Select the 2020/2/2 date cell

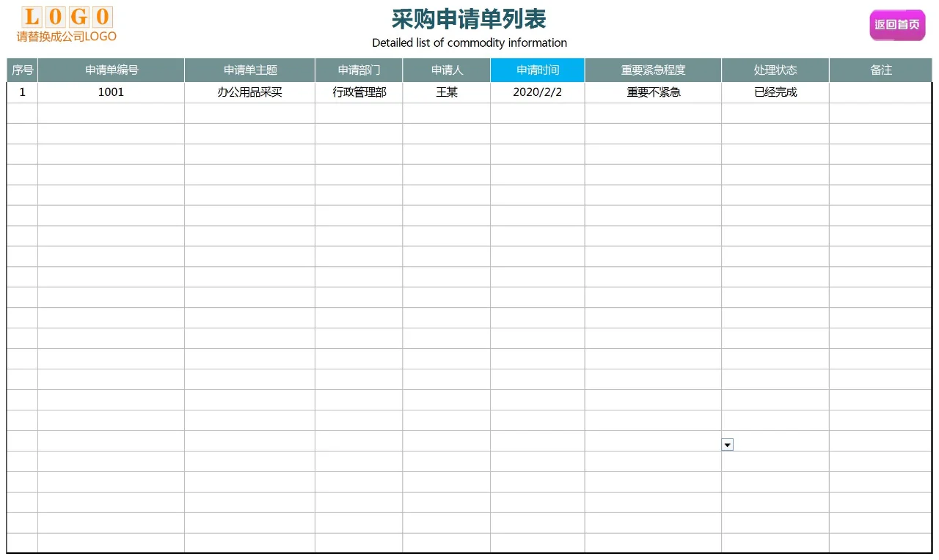[x=538, y=92]
